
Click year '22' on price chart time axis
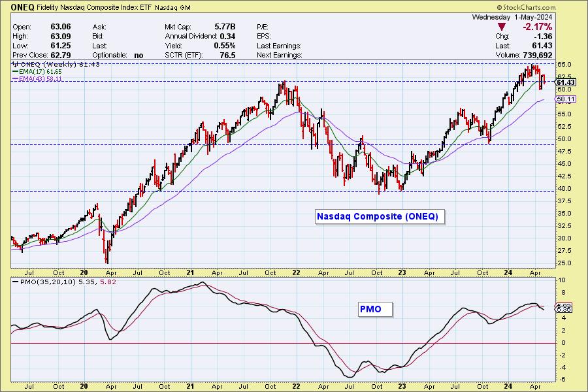pos(296,272)
